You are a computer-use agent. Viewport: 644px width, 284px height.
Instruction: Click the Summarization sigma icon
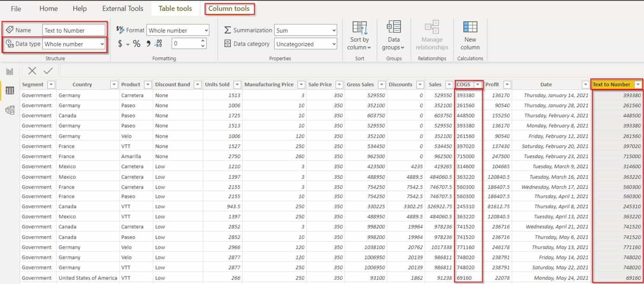228,30
